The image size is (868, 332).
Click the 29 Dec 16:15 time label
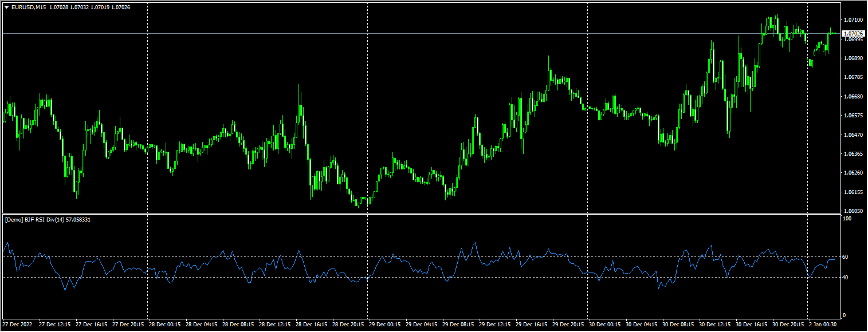point(532,325)
